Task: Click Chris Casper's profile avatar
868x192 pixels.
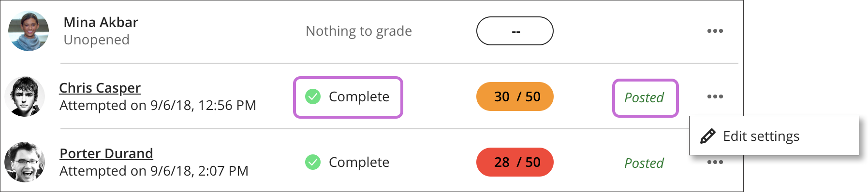Action: [25, 96]
